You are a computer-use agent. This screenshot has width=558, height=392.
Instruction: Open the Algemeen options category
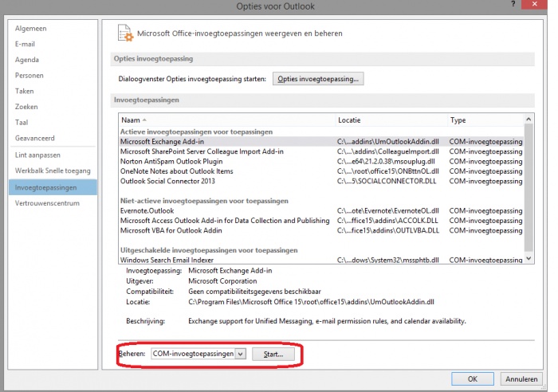click(30, 29)
